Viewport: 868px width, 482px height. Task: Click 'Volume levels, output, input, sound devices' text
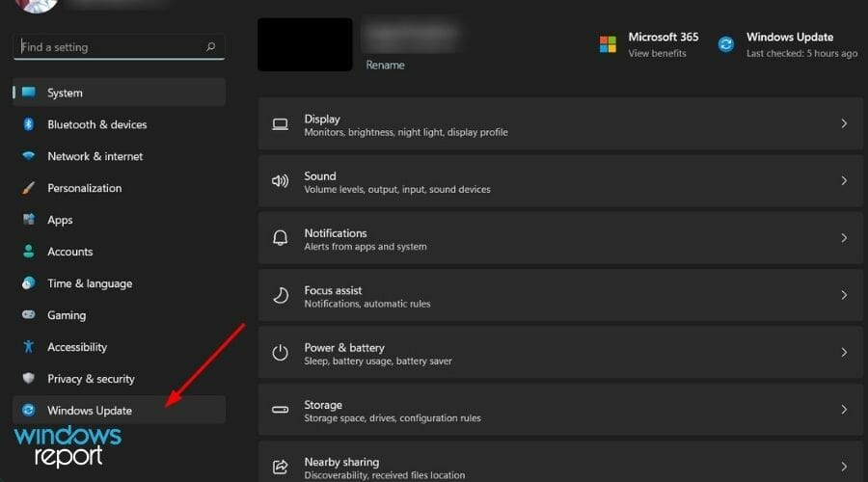pos(397,189)
